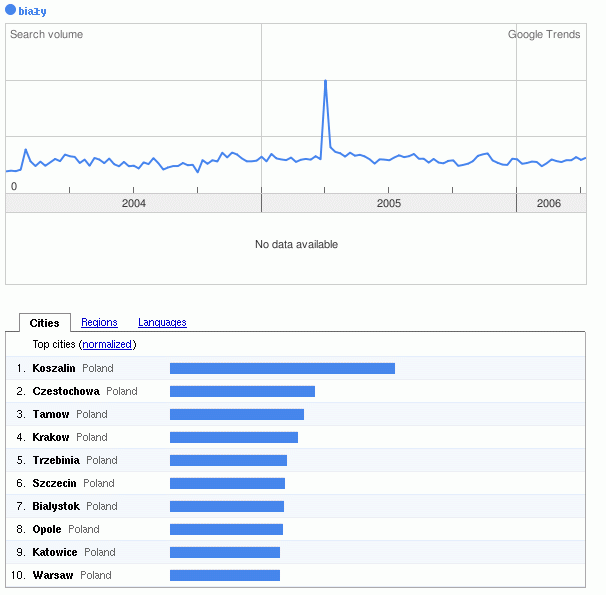This screenshot has height=595, width=606.
Task: Click the Bialystok city entry
Action: pyautogui.click(x=56, y=506)
